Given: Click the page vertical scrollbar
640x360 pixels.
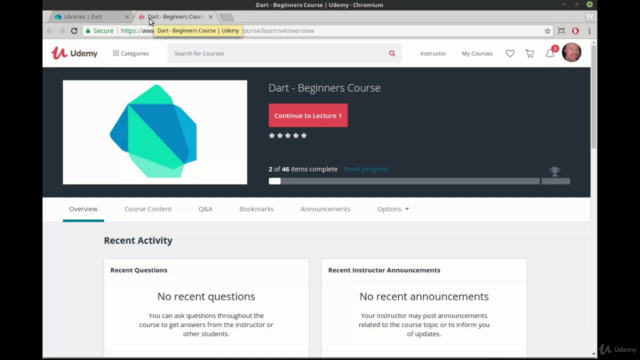Looking at the screenshot, I should 594,98.
